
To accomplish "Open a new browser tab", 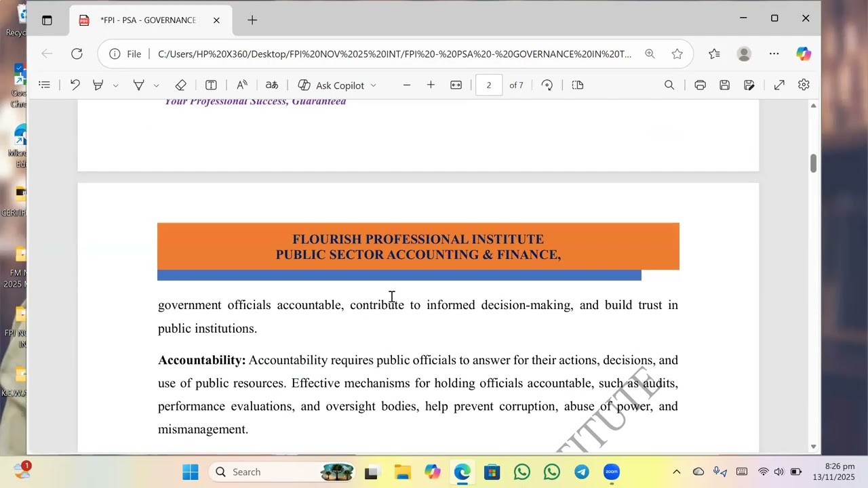I will pos(252,20).
